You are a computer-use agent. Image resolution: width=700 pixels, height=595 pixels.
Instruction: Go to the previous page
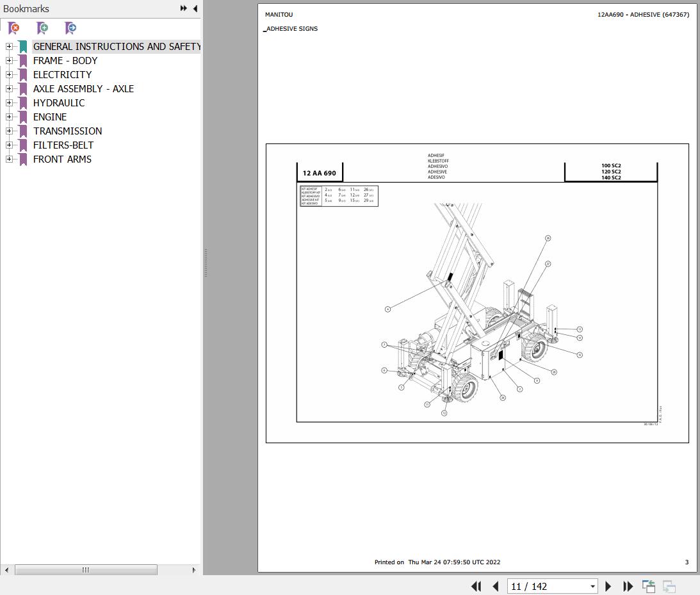tap(496, 586)
